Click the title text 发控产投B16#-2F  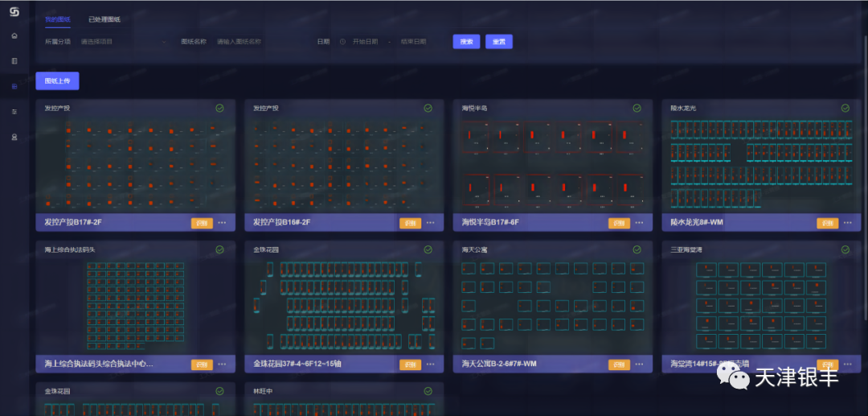point(282,223)
